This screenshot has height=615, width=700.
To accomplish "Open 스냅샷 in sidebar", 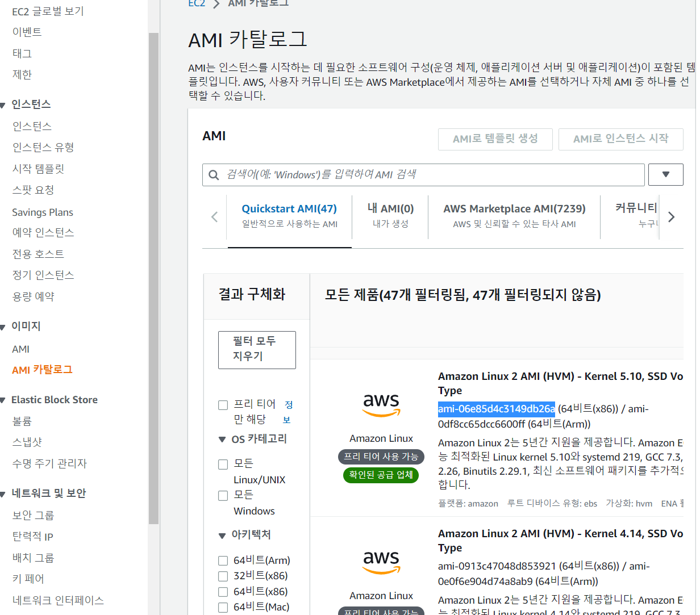I will click(27, 442).
